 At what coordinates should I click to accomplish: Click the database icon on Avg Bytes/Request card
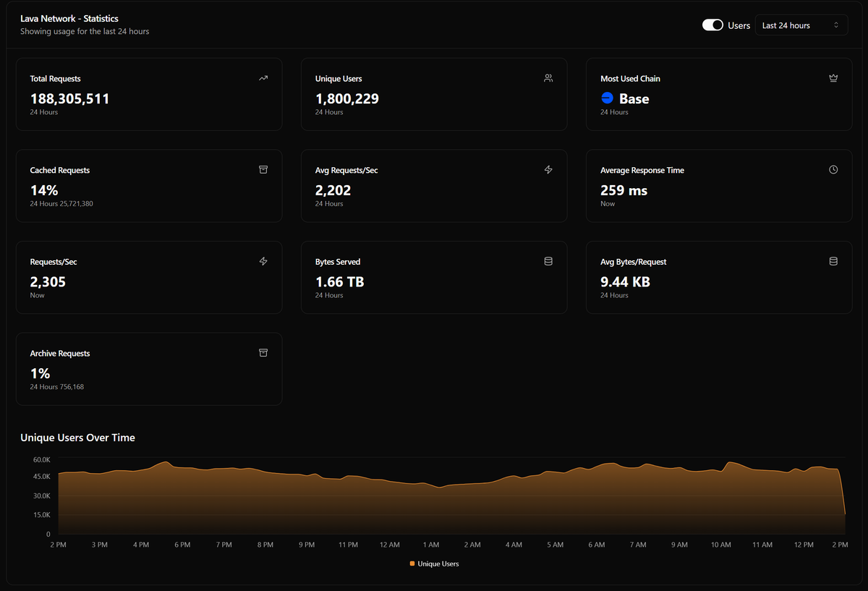point(833,261)
